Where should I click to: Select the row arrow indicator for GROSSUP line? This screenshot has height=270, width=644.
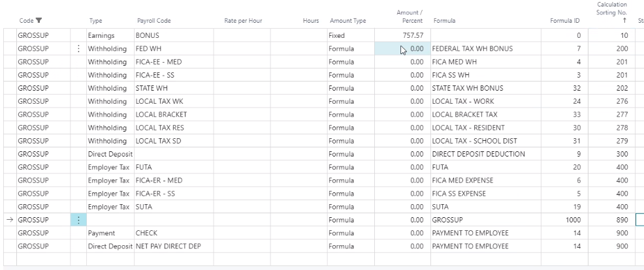pyautogui.click(x=10, y=220)
